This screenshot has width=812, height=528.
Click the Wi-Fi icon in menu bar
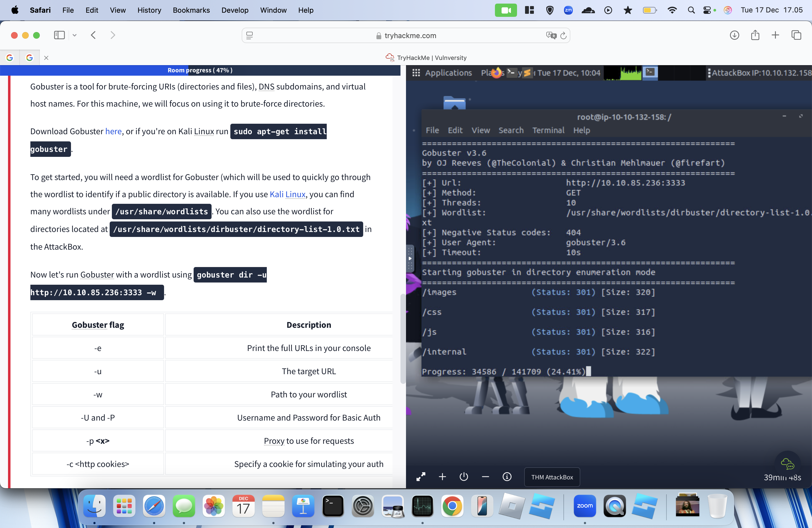coord(672,10)
